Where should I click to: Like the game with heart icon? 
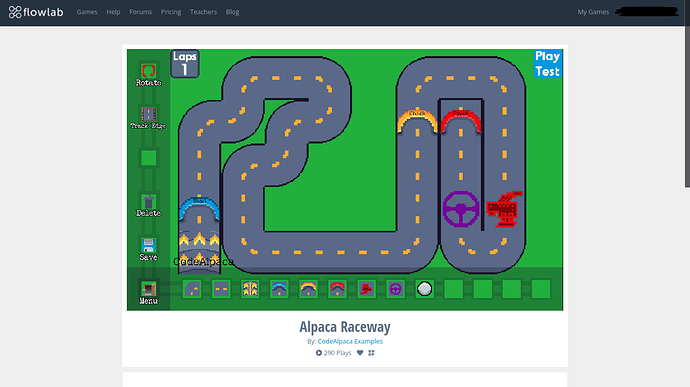(x=360, y=353)
